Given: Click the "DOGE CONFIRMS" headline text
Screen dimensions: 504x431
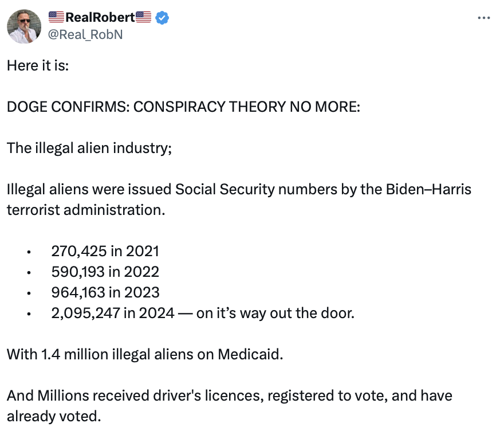Looking at the screenshot, I should click(183, 107).
